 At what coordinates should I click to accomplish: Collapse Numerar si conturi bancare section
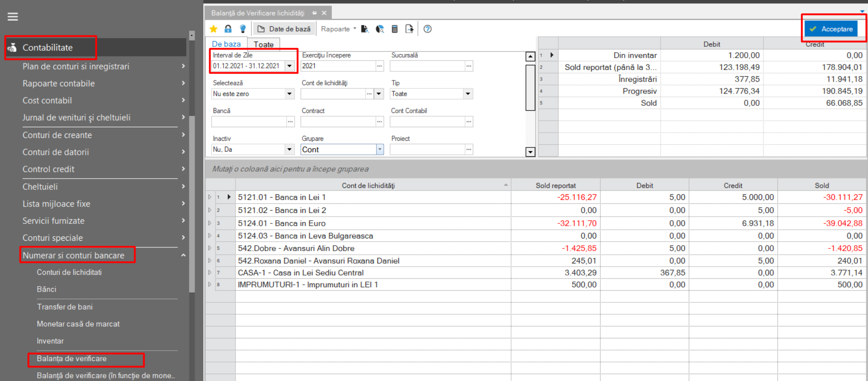click(x=183, y=255)
